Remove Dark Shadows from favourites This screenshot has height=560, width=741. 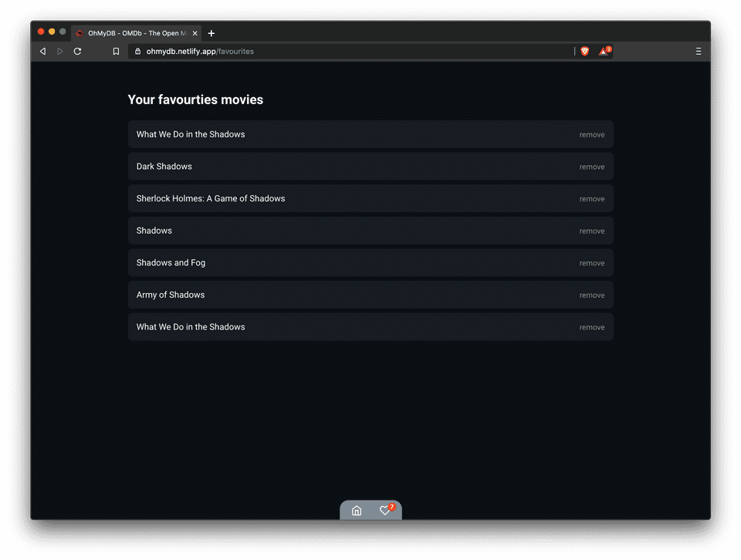click(592, 167)
